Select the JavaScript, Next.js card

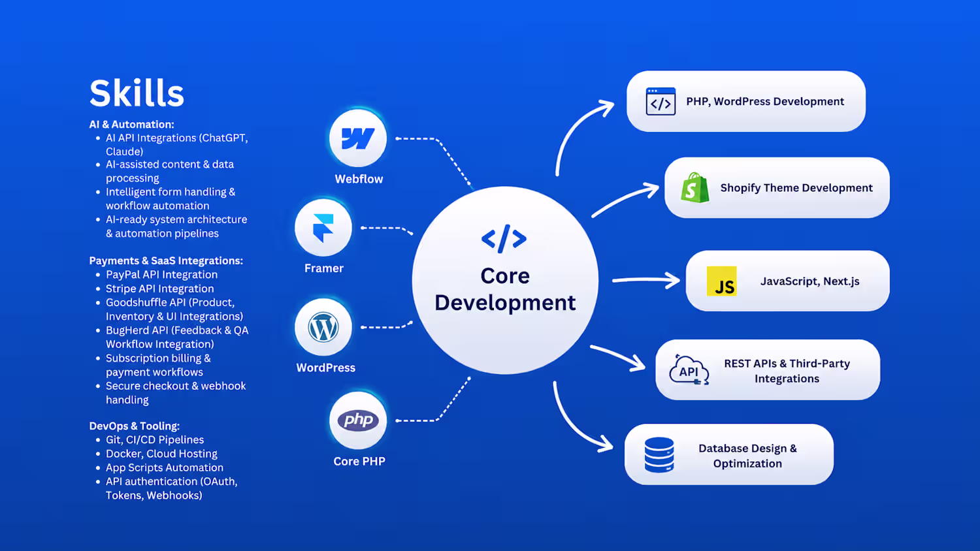(787, 281)
